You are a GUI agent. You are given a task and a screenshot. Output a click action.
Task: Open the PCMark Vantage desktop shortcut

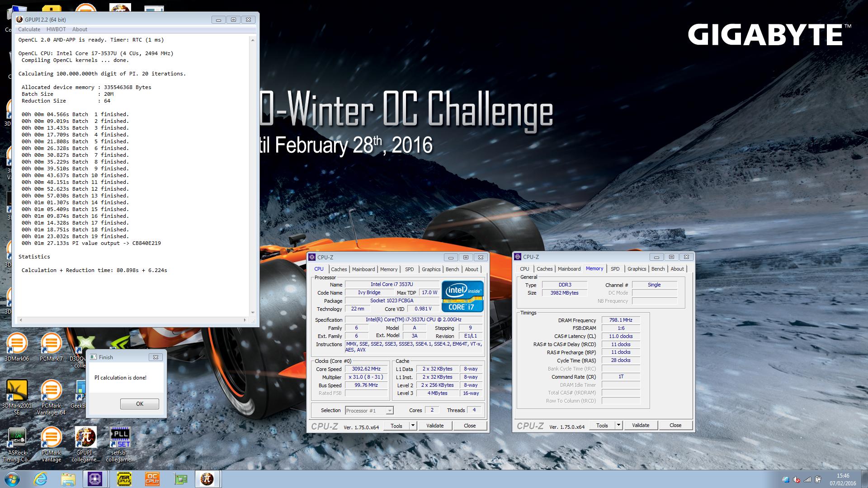coord(51,445)
